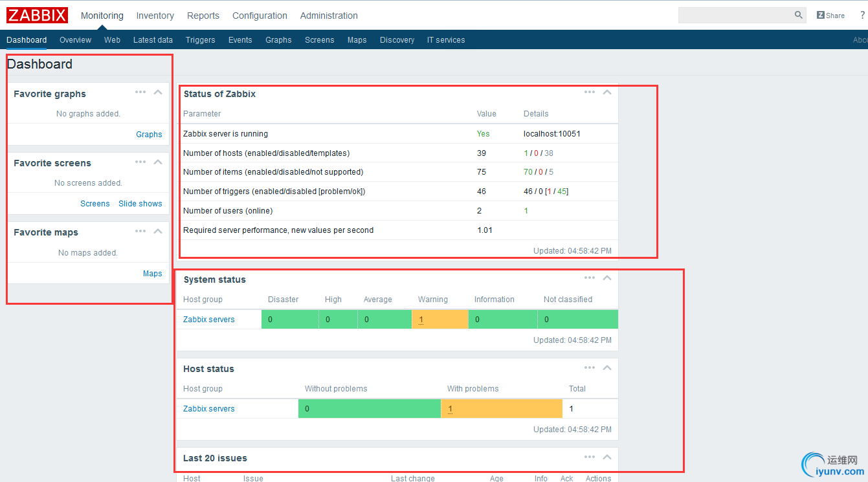
Task: Click the localhost:10051 details value
Action: click(x=552, y=134)
